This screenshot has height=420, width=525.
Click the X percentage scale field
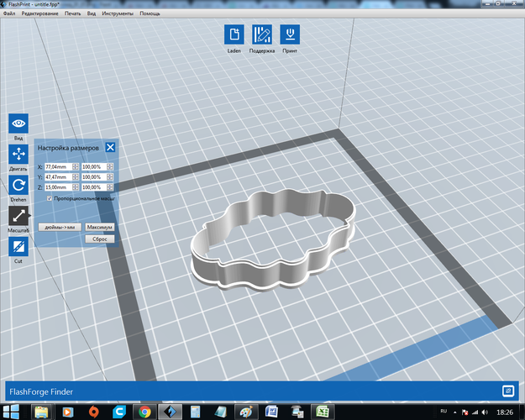(x=94, y=167)
